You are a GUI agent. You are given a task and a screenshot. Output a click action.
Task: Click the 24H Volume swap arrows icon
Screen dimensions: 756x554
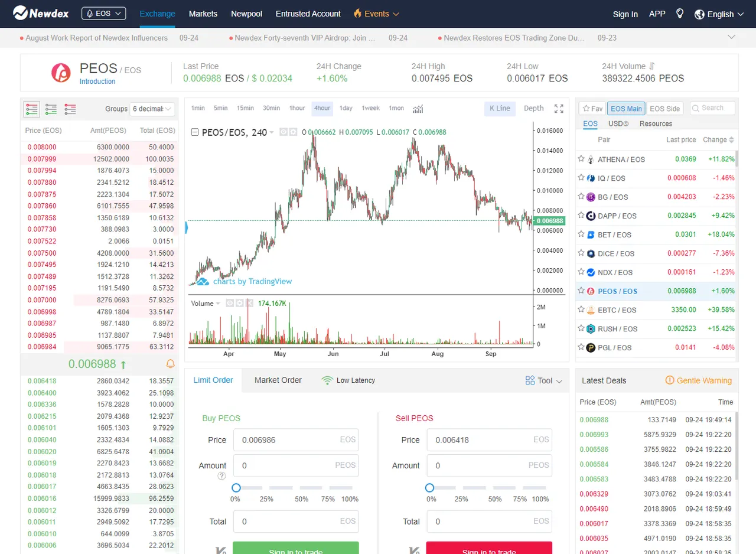[652, 66]
